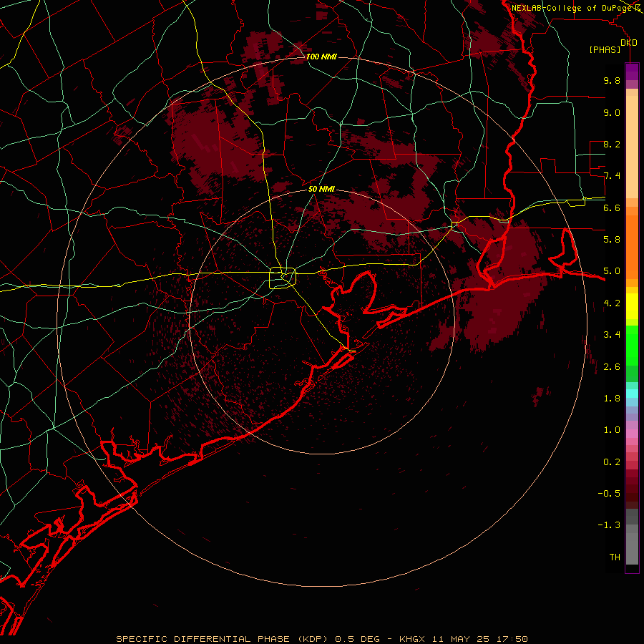This screenshot has height=644, width=644.
Task: Select the 6.6 value on the color scale
Action: [612, 208]
